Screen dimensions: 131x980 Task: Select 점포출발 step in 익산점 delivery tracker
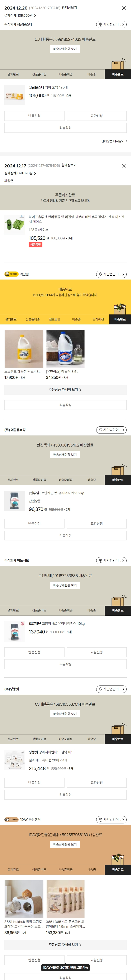pyautogui.click(x=55, y=320)
